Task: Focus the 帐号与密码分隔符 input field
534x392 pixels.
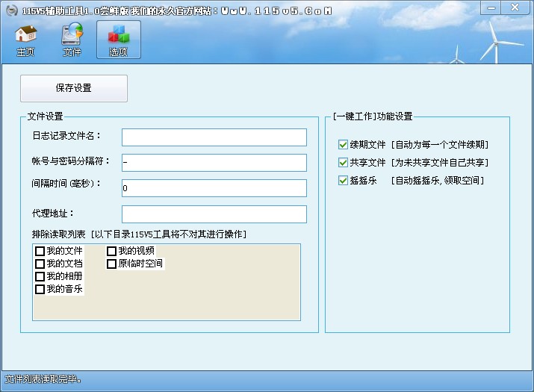Action: tap(214, 163)
